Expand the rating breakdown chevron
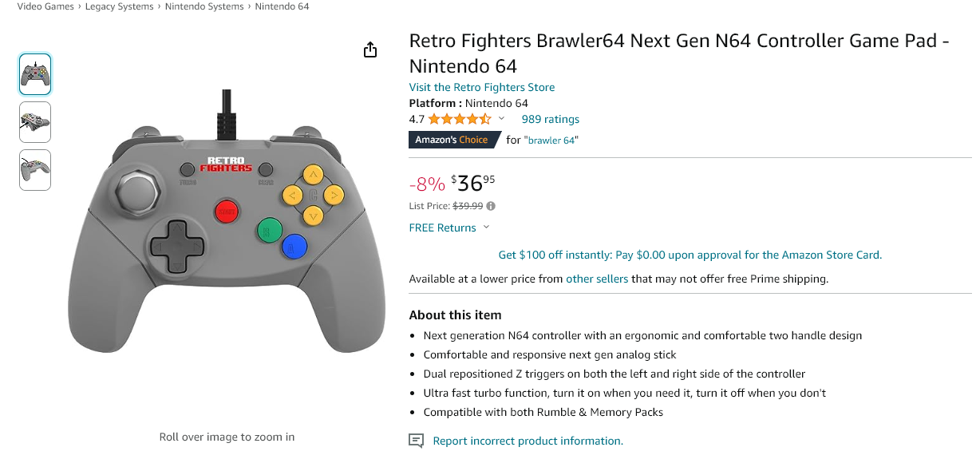The height and width of the screenshot is (463, 980). tap(502, 119)
